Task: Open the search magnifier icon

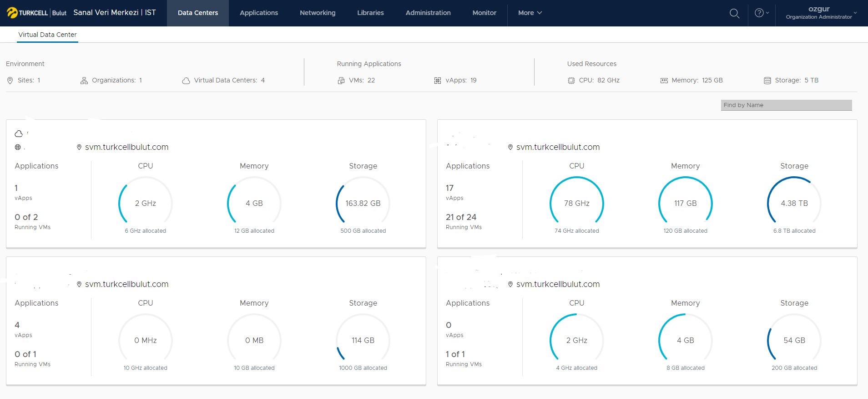Action: pos(734,13)
